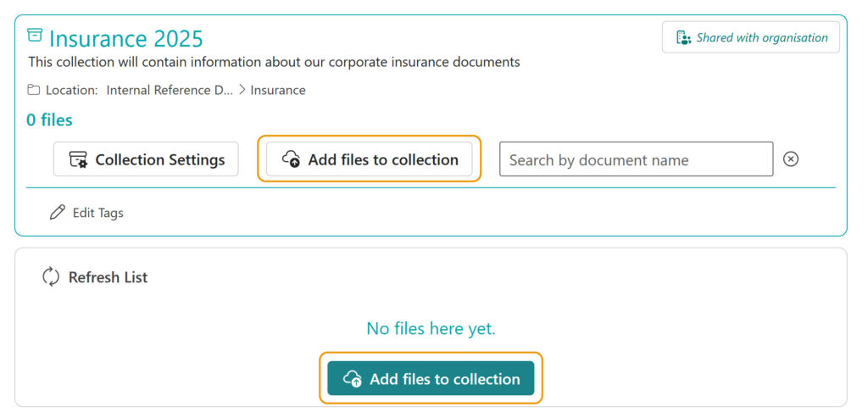Go to the Internal Reference D... breadcrumb folder
This screenshot has height=418, width=868.
pyautogui.click(x=169, y=90)
